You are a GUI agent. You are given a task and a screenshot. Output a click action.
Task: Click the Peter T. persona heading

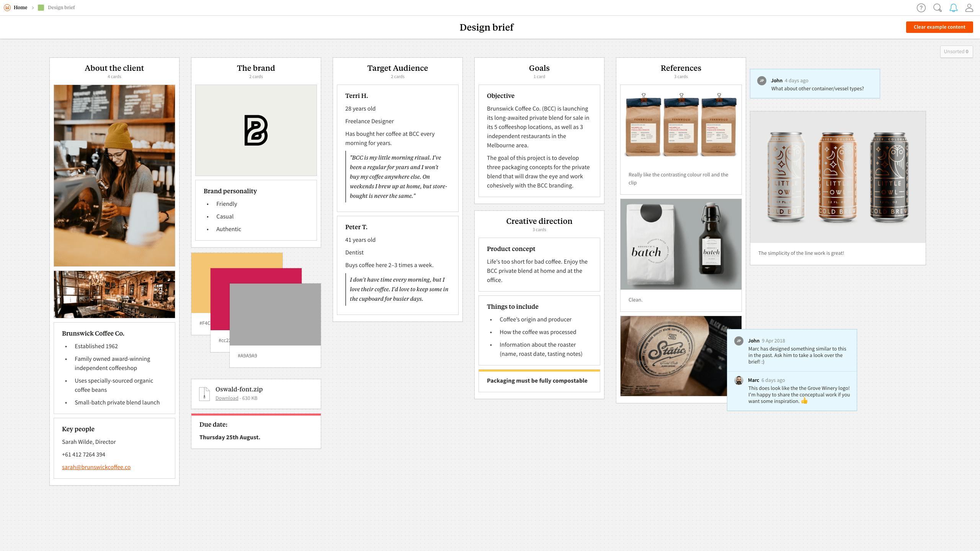coord(356,227)
